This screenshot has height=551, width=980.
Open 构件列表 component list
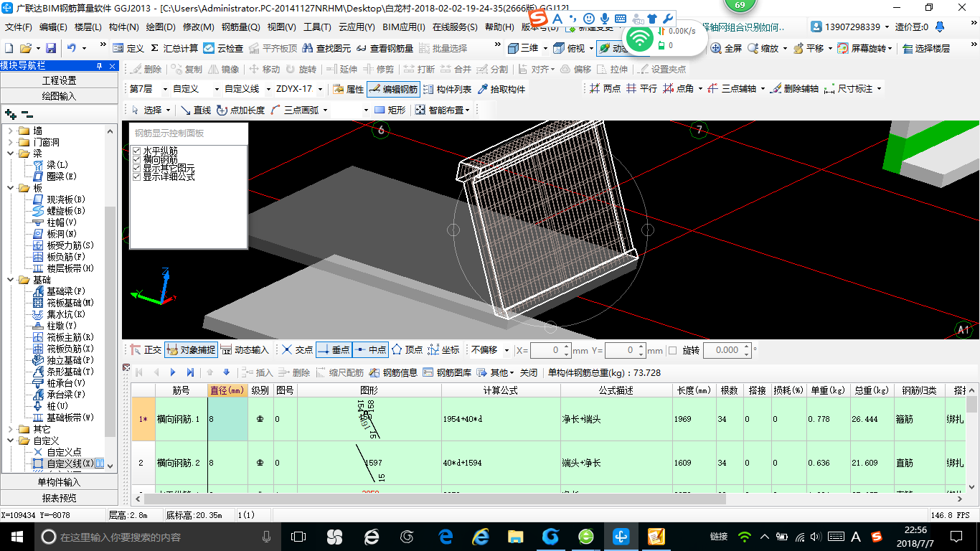click(447, 89)
